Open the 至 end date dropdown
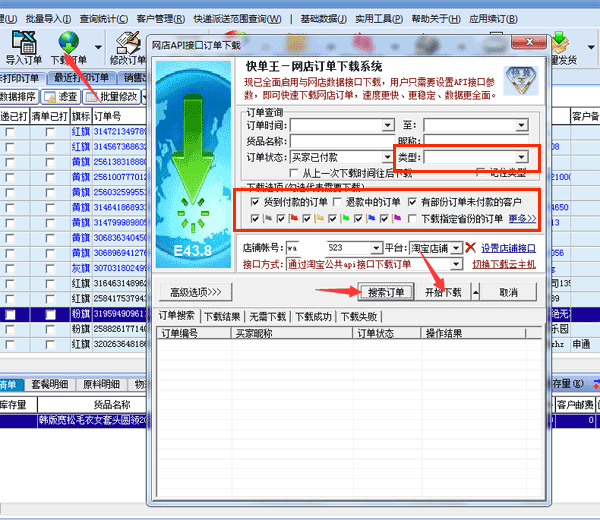The height and width of the screenshot is (520, 600). [x=521, y=125]
